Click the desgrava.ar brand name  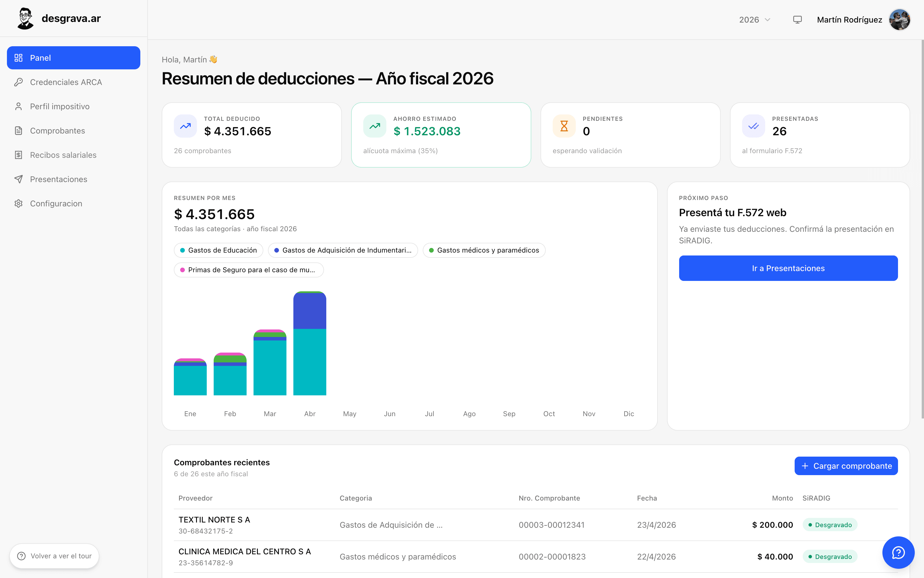[x=71, y=18]
